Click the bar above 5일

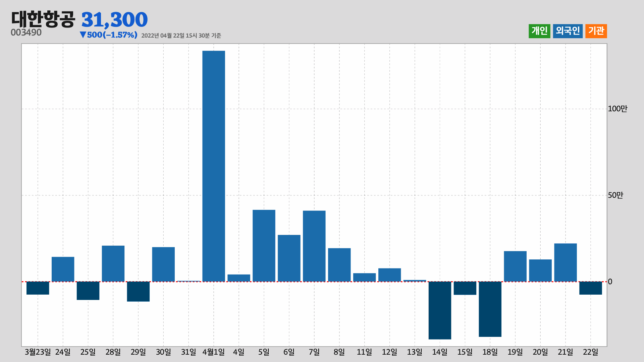[x=264, y=246]
